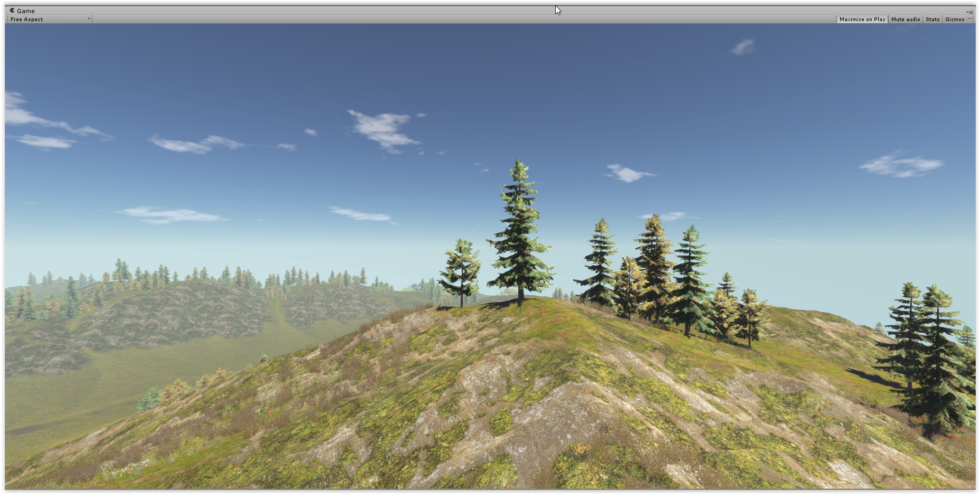This screenshot has width=980, height=494.
Task: Click the empty tab bar beside Game tab
Action: pos(317,11)
